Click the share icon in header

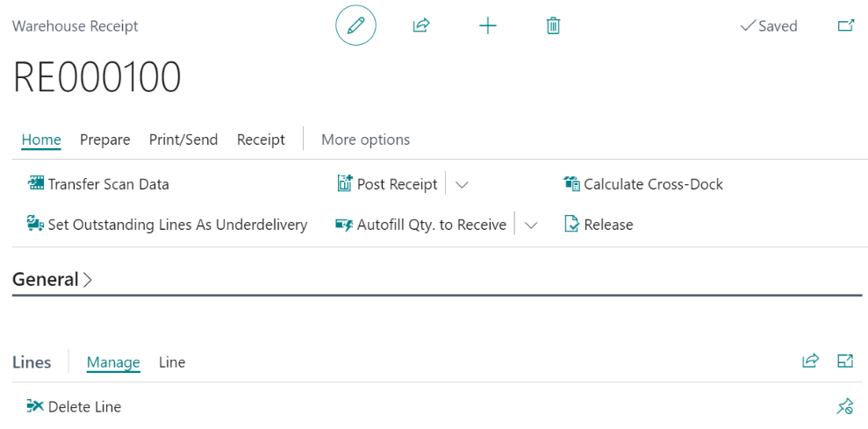point(421,25)
